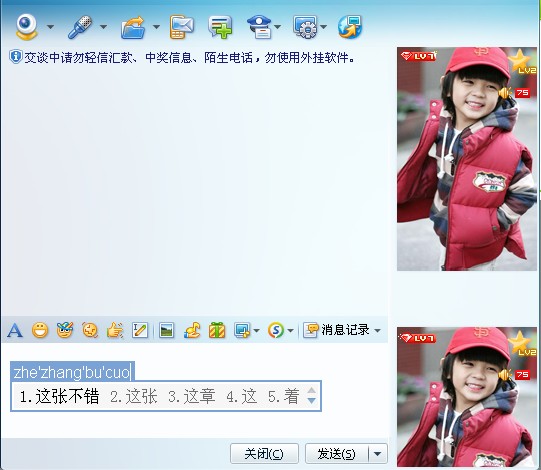Expand the report options arrow

tap(278, 27)
